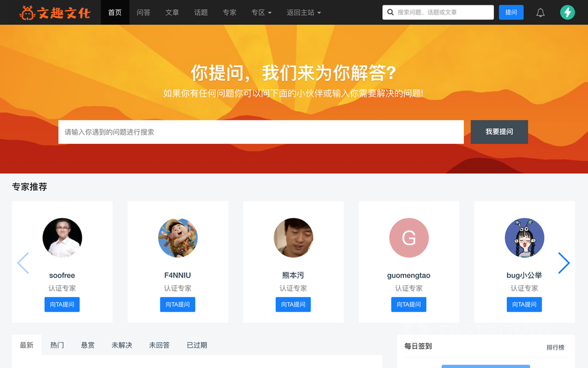
Task: Open the green lightning user avatar
Action: [567, 12]
